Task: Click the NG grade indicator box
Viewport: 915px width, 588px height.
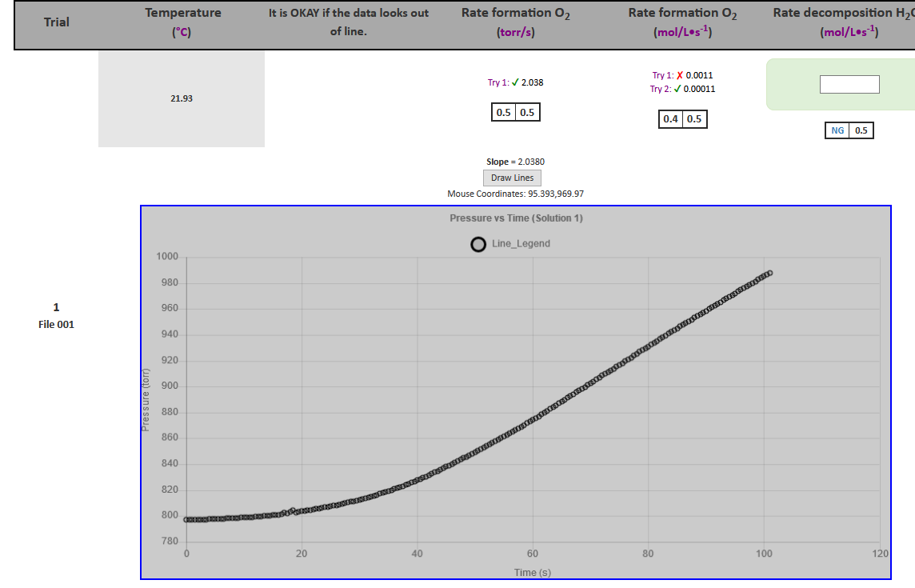Action: pos(839,130)
